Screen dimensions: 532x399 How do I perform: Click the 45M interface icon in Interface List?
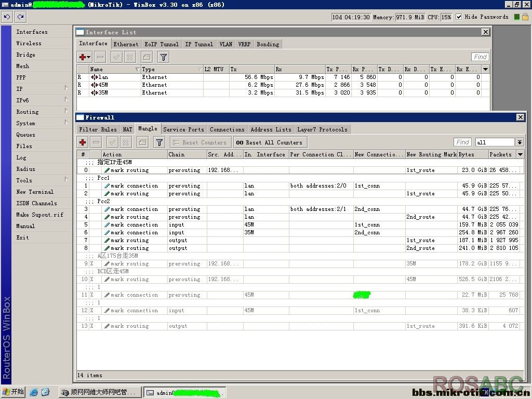pyautogui.click(x=95, y=85)
